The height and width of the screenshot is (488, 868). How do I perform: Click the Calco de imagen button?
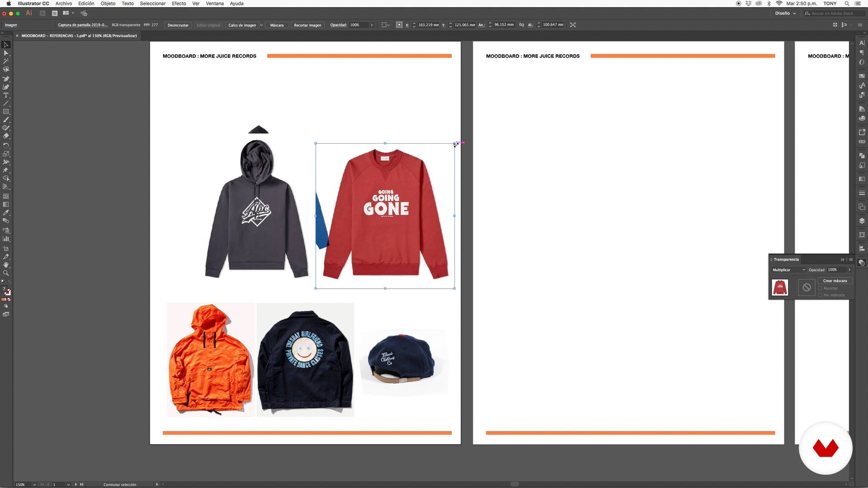point(242,25)
